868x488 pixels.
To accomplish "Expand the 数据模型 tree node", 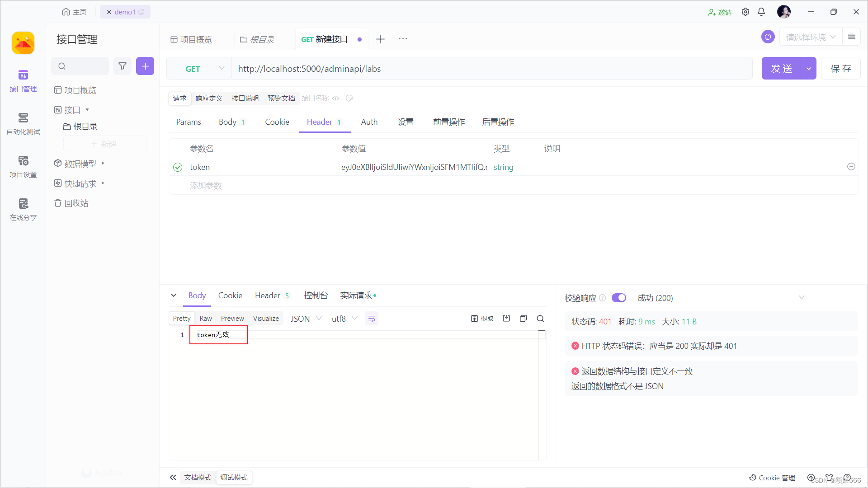I will [x=103, y=163].
